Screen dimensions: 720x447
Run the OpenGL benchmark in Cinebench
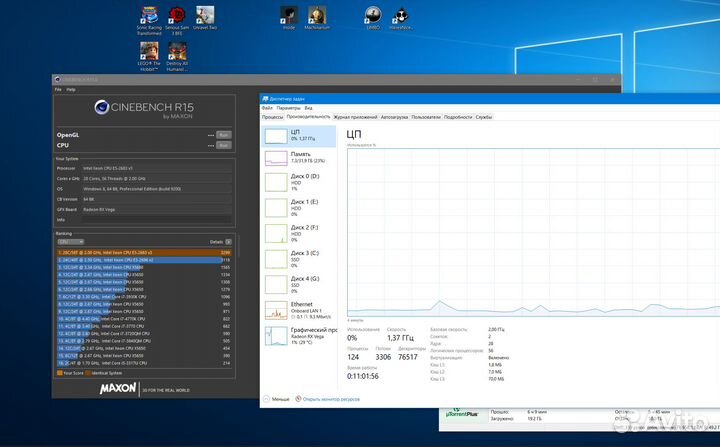pyautogui.click(x=224, y=135)
